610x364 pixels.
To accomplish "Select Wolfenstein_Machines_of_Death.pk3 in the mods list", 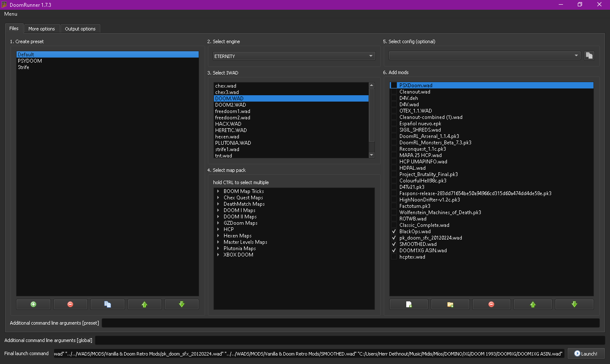I will click(440, 212).
